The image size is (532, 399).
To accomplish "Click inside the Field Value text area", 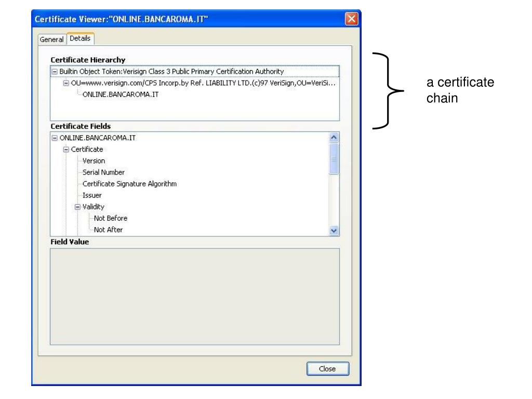I will [x=195, y=297].
